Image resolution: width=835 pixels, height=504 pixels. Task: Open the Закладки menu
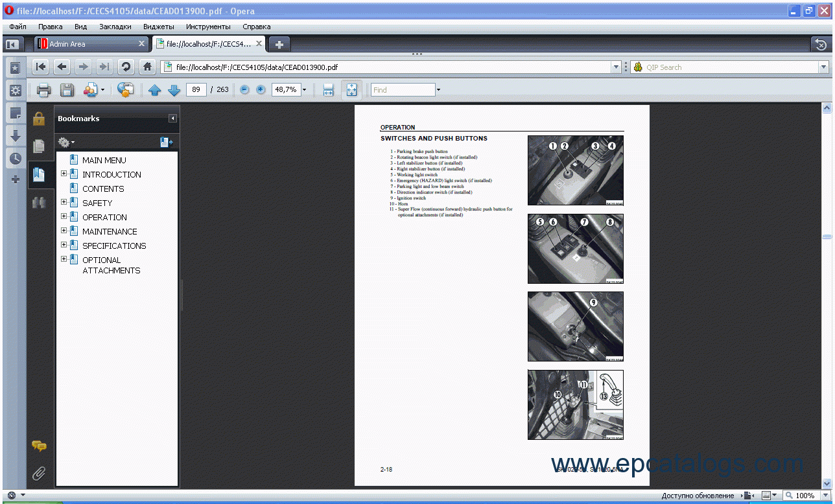(115, 27)
